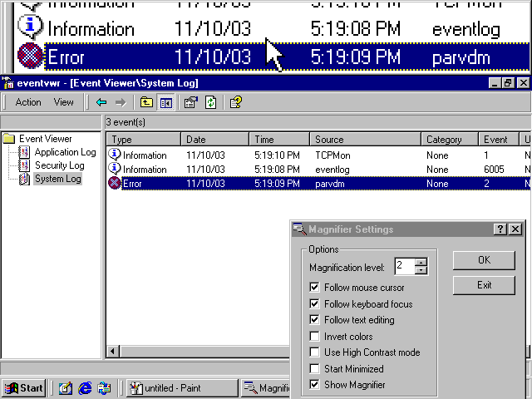Click the Magnifier Settings title bar icon
This screenshot has height=399, width=532.
click(299, 229)
